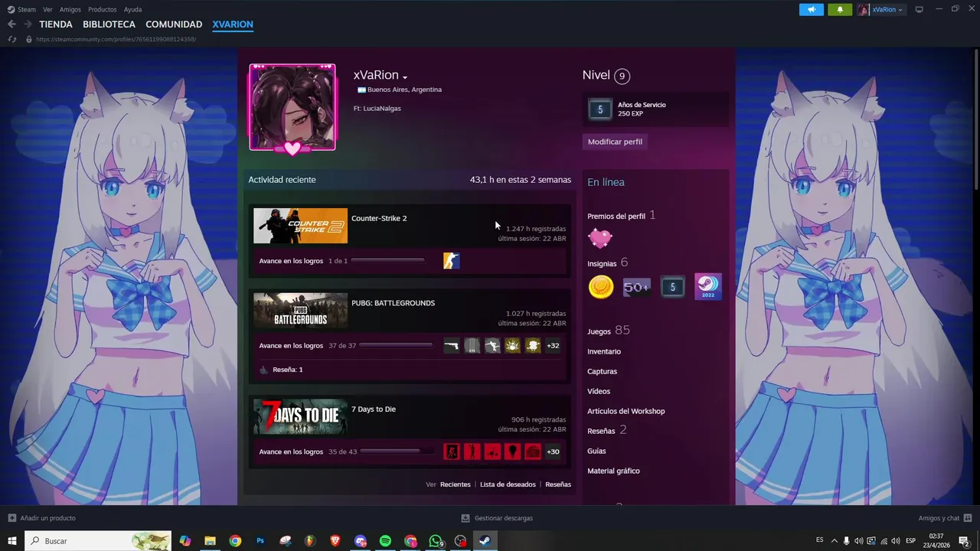Open the +32 achievements box for PUBG

click(x=553, y=346)
